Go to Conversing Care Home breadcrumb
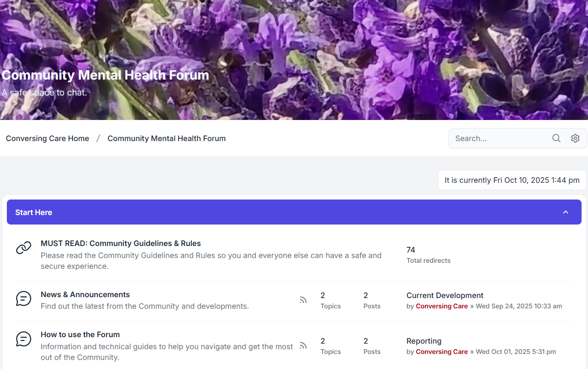Viewport: 588px width, 369px height. [47, 138]
